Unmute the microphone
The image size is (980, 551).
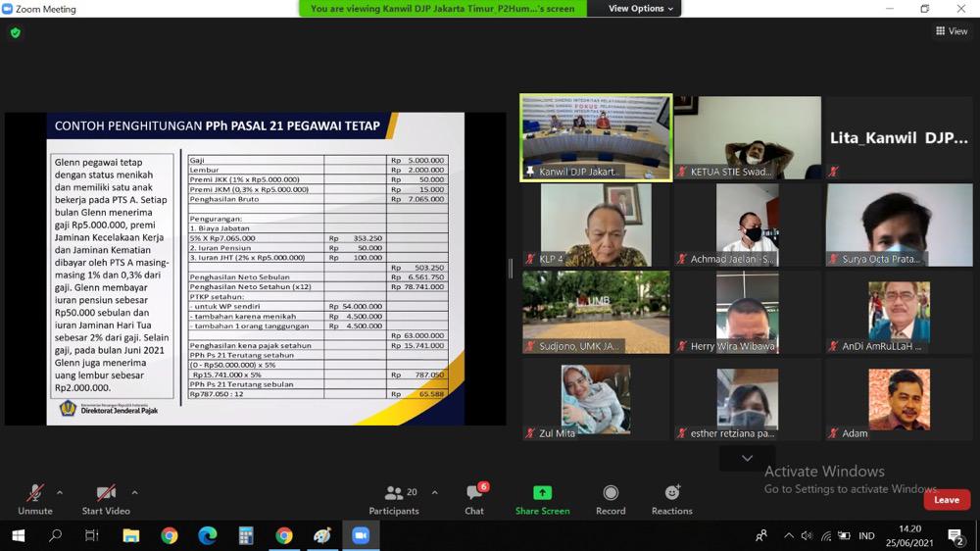[x=35, y=499]
